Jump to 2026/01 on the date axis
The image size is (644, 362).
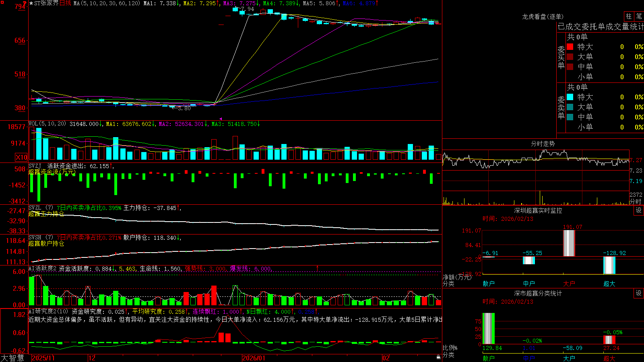coord(254,358)
